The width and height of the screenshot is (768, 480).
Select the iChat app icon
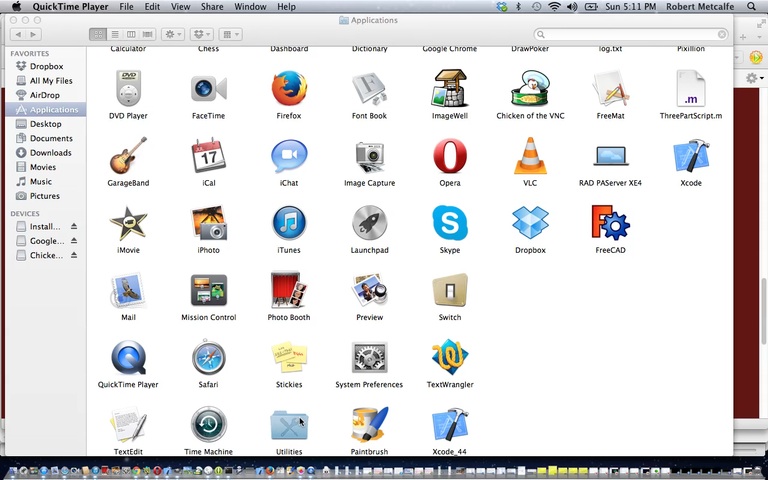pos(289,156)
